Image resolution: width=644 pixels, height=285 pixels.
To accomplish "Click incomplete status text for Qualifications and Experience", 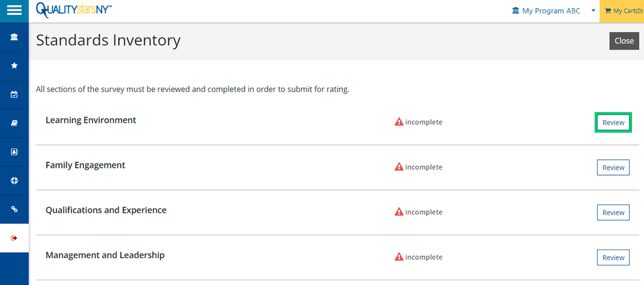I will (x=424, y=212).
